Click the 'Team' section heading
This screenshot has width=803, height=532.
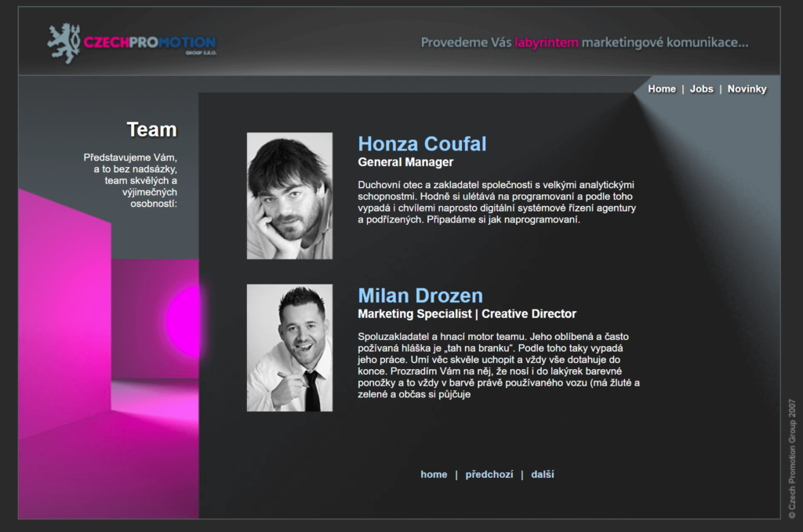(x=151, y=129)
